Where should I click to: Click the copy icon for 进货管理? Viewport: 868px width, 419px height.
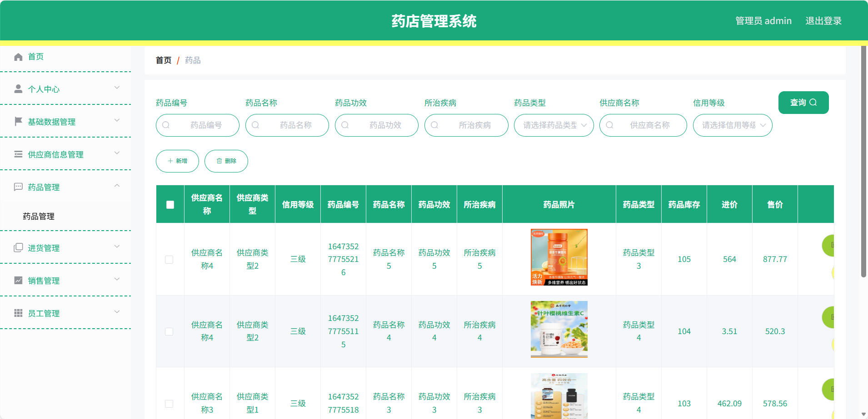[x=18, y=248]
